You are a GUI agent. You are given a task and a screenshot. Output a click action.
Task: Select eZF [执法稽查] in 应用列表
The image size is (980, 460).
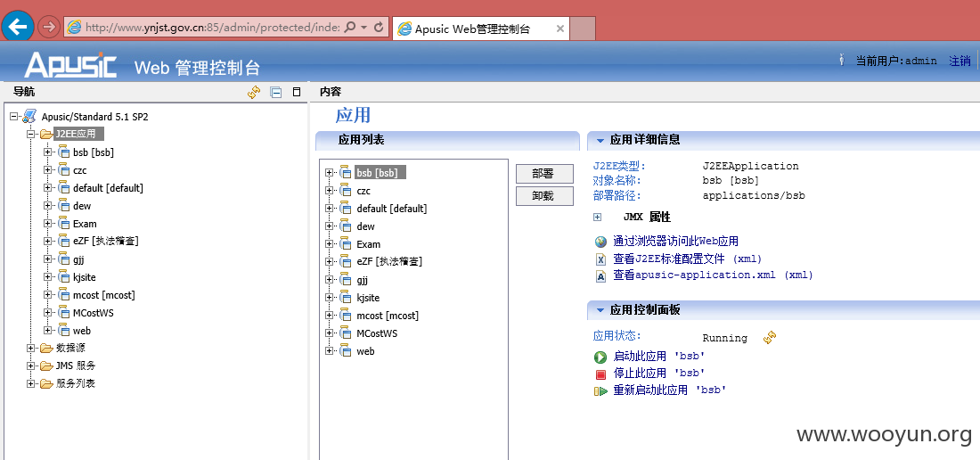(389, 261)
